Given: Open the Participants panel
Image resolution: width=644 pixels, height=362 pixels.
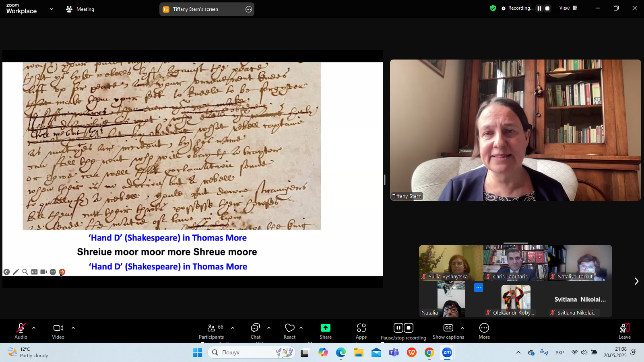Looking at the screenshot, I should 211,331.
